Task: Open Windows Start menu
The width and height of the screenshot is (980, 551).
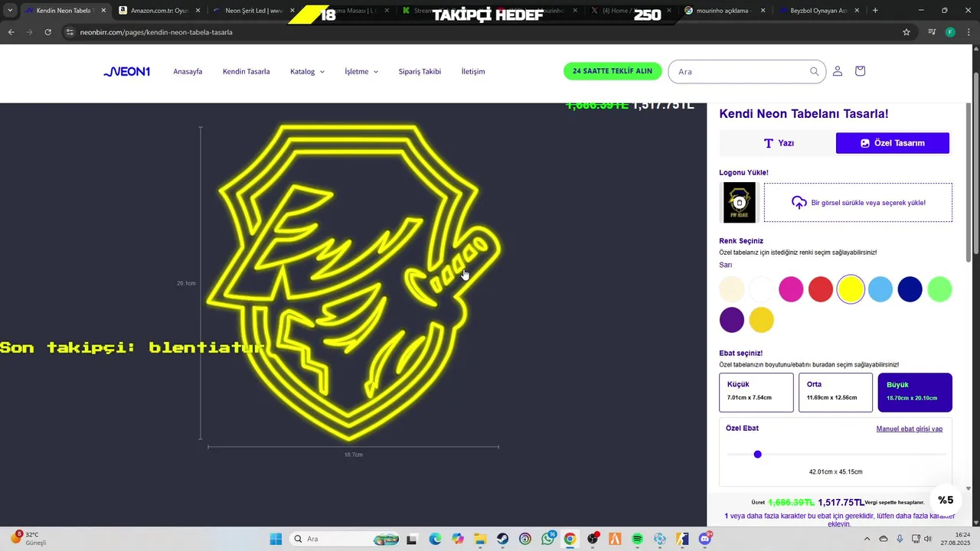Action: pyautogui.click(x=276, y=539)
